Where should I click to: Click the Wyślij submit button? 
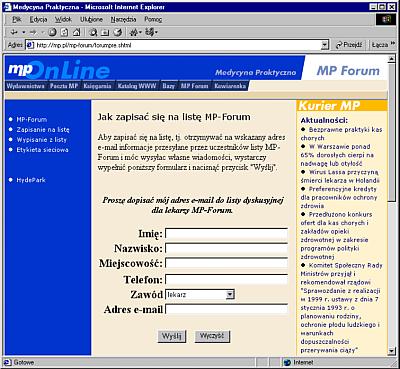[172, 336]
